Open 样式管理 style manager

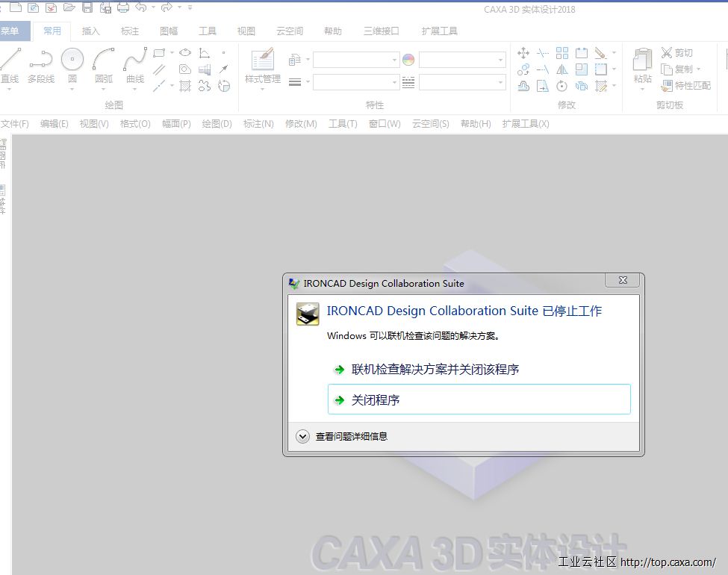point(263,65)
